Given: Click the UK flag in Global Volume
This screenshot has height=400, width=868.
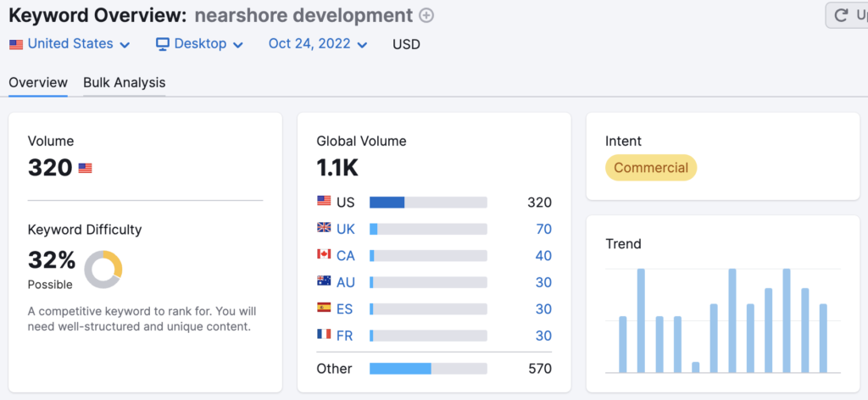Looking at the screenshot, I should point(324,228).
